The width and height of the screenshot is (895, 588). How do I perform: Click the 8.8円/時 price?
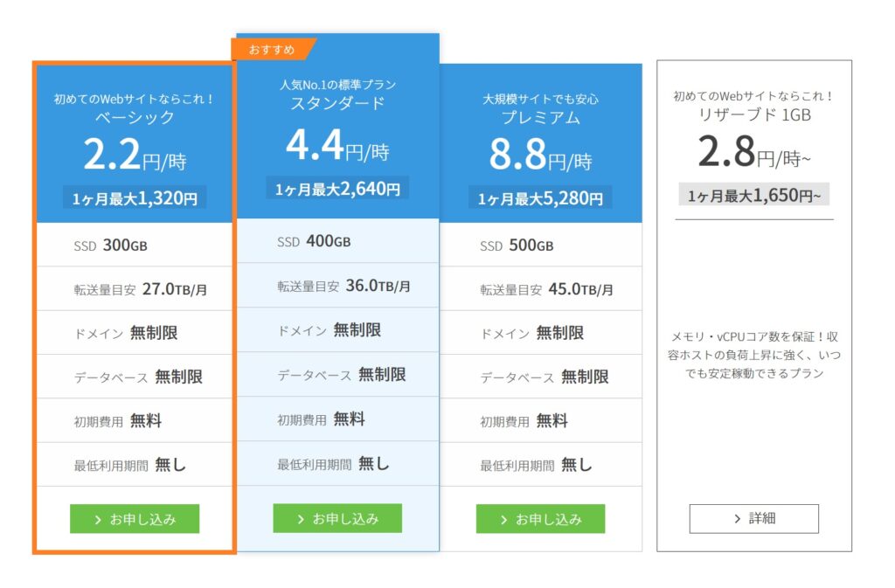tap(540, 155)
